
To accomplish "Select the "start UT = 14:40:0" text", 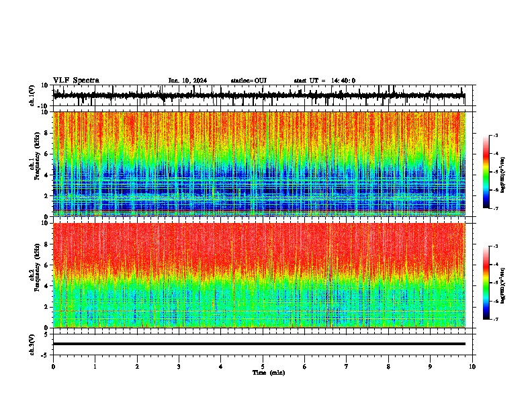I will point(324,81).
